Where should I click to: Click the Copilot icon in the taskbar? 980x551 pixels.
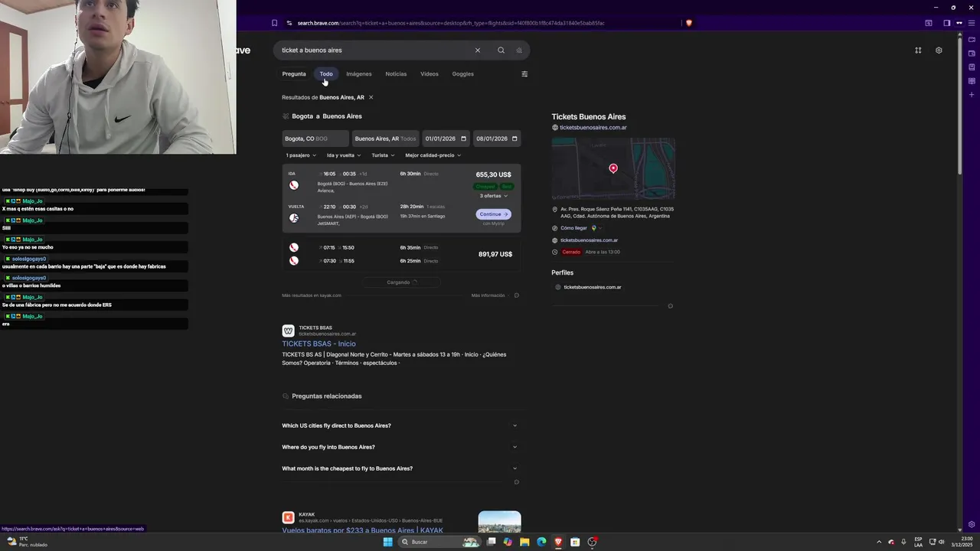(508, 542)
